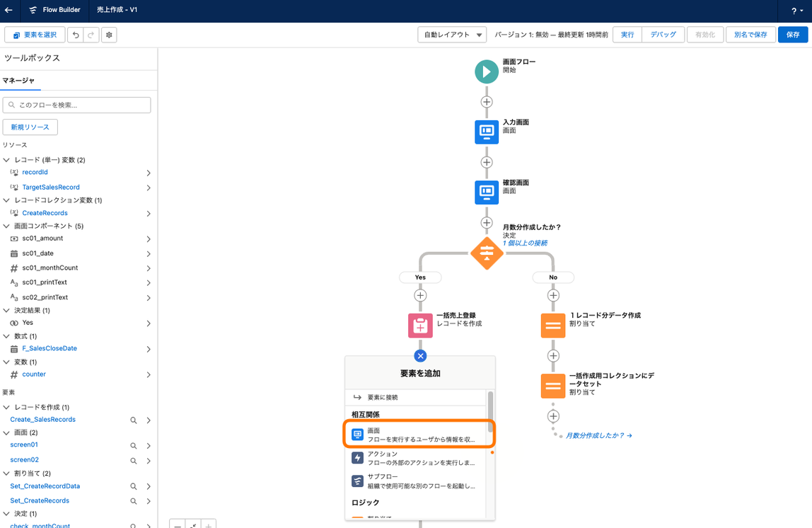Click the No branch label

pyautogui.click(x=553, y=277)
